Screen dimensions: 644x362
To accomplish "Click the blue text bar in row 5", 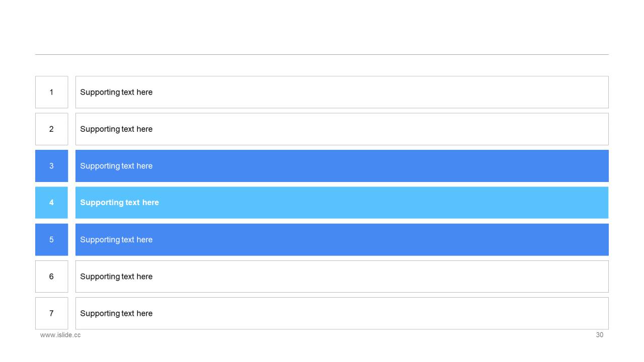I will point(342,239).
